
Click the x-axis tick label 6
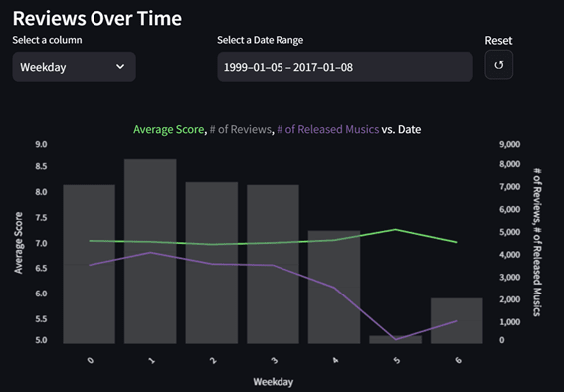pyautogui.click(x=458, y=360)
